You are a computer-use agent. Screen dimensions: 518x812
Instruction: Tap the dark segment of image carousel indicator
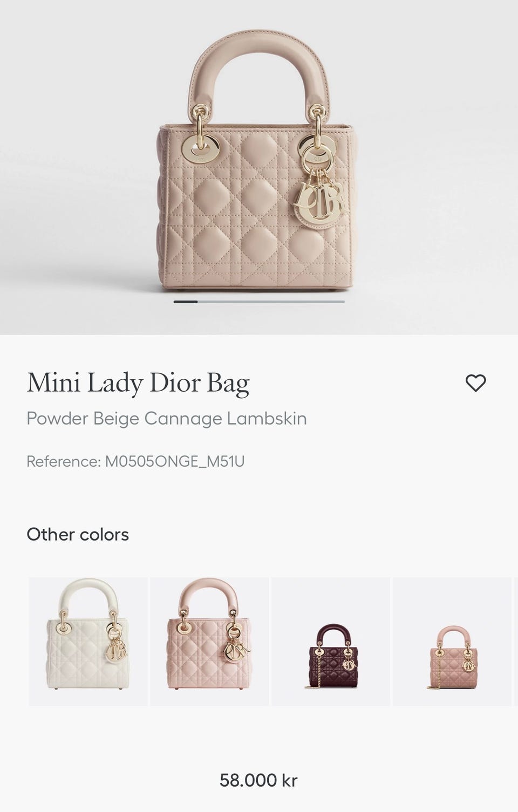pyautogui.click(x=186, y=302)
